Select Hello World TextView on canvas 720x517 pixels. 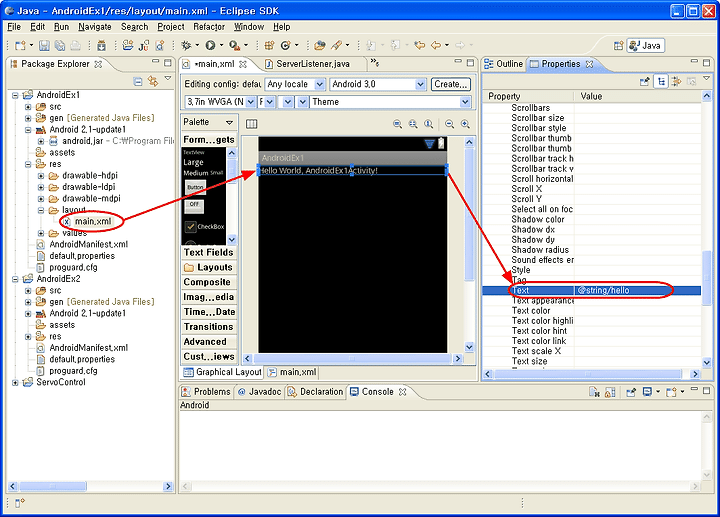[x=352, y=170]
